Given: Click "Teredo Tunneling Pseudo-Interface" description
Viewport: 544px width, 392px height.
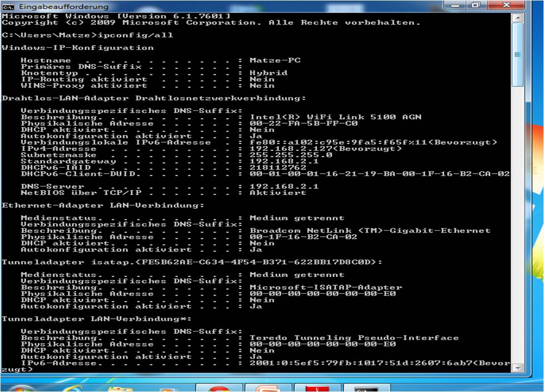Looking at the screenshot, I should point(354,338).
